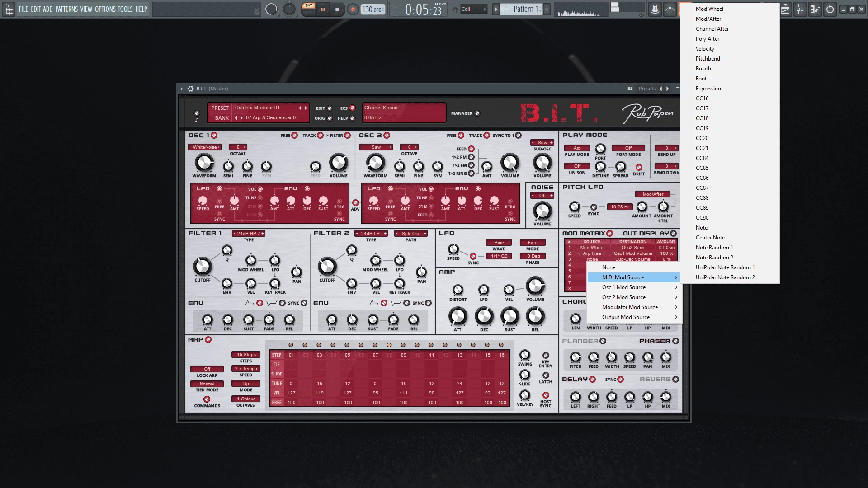Screen dimensions: 868x488
Task: Toggle OSC 1 TRACK switch
Action: tap(321, 136)
